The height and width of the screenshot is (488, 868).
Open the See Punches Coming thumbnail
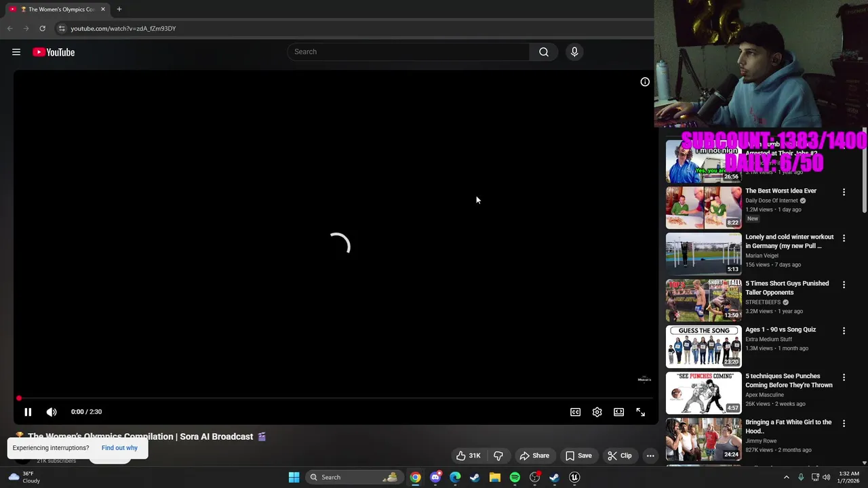[x=703, y=392]
